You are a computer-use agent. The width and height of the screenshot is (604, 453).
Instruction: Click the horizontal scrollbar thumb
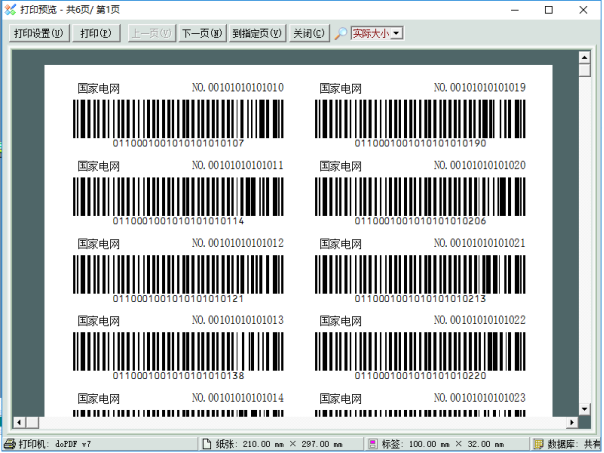[32, 423]
